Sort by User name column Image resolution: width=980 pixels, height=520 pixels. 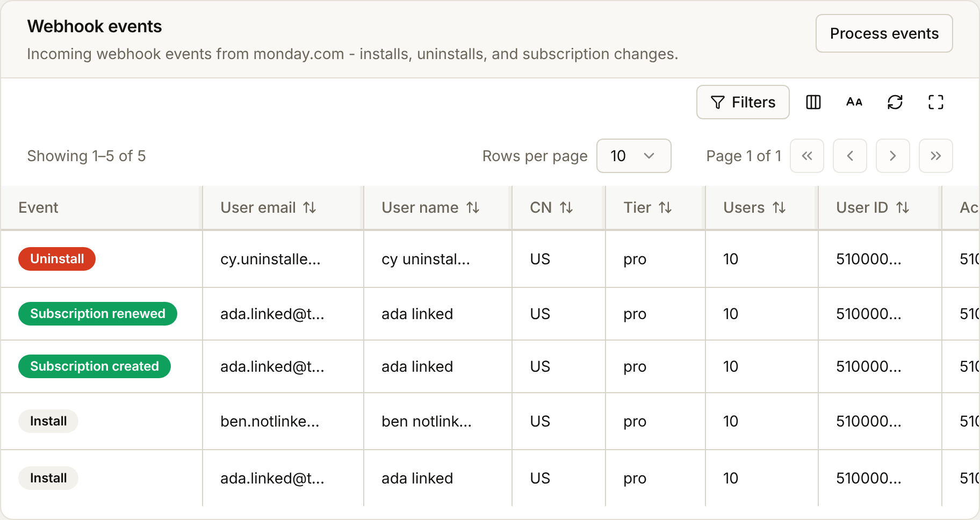point(473,207)
